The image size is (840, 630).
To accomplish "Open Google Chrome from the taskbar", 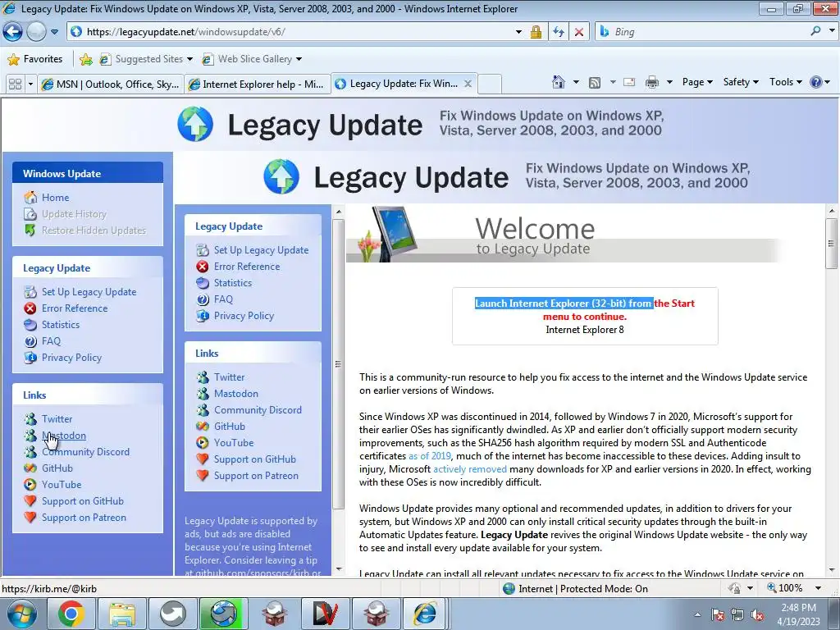I will (x=71, y=614).
